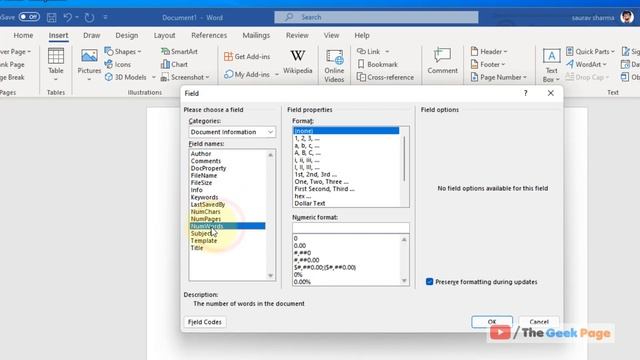
Task: Open the References tab
Action: click(209, 36)
